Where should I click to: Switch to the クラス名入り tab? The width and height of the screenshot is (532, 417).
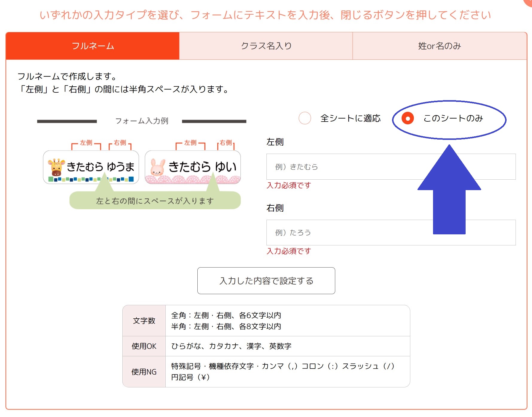[266, 46]
